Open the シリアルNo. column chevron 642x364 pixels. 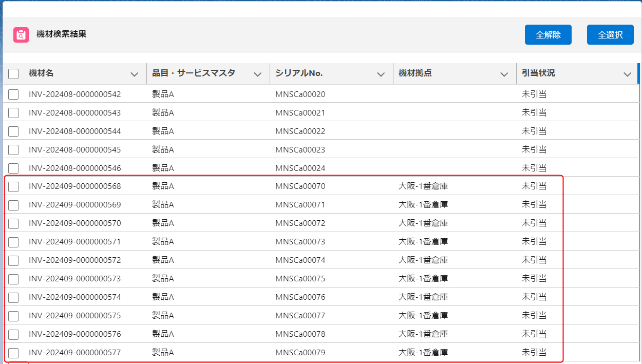tap(381, 74)
